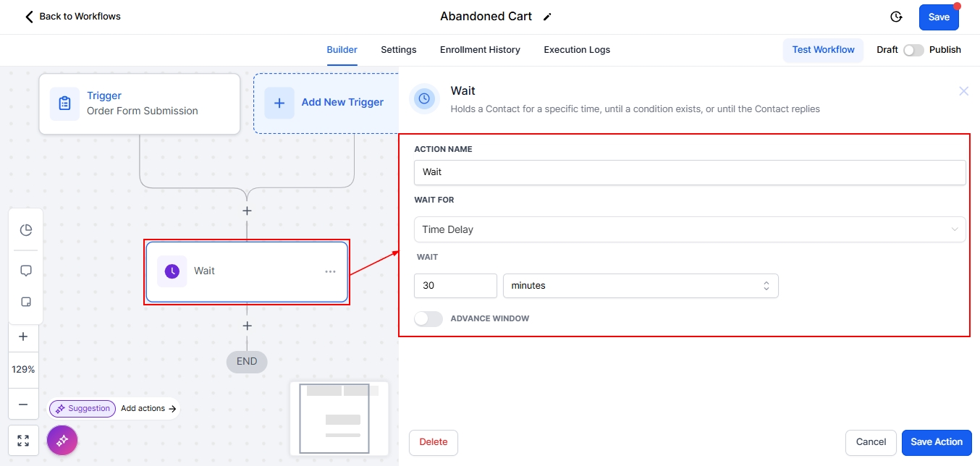Expand the Wait For Time Delay dropdown

[689, 229]
